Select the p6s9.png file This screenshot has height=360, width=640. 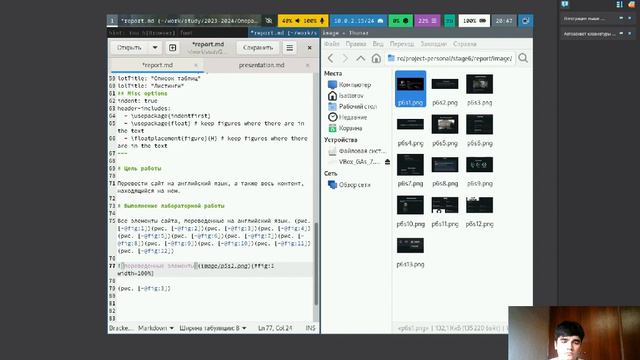click(480, 171)
